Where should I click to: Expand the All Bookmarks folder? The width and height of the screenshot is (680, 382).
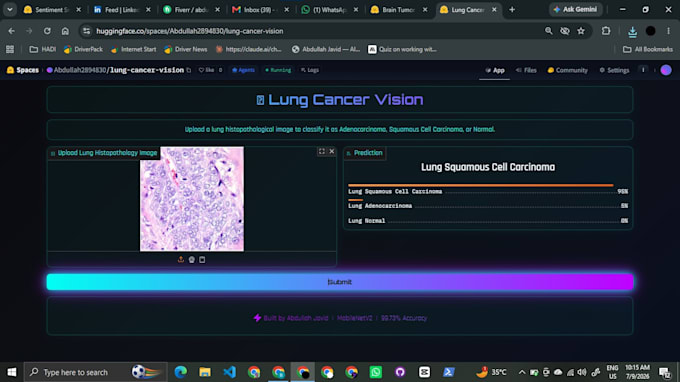click(648, 49)
